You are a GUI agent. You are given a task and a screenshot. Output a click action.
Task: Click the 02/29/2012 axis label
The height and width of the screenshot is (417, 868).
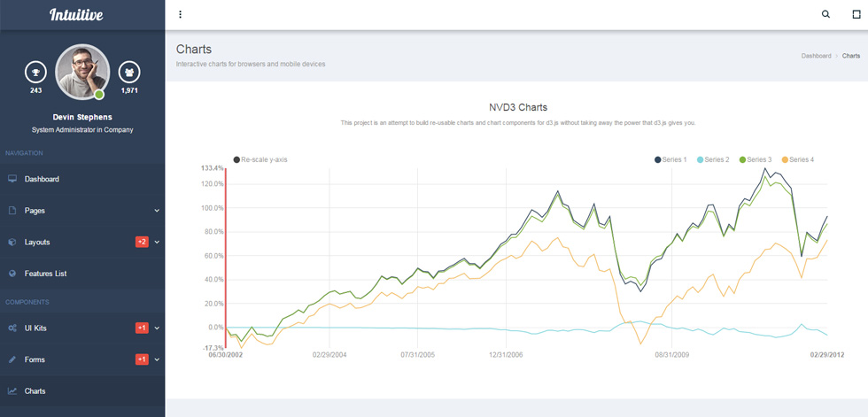click(827, 355)
